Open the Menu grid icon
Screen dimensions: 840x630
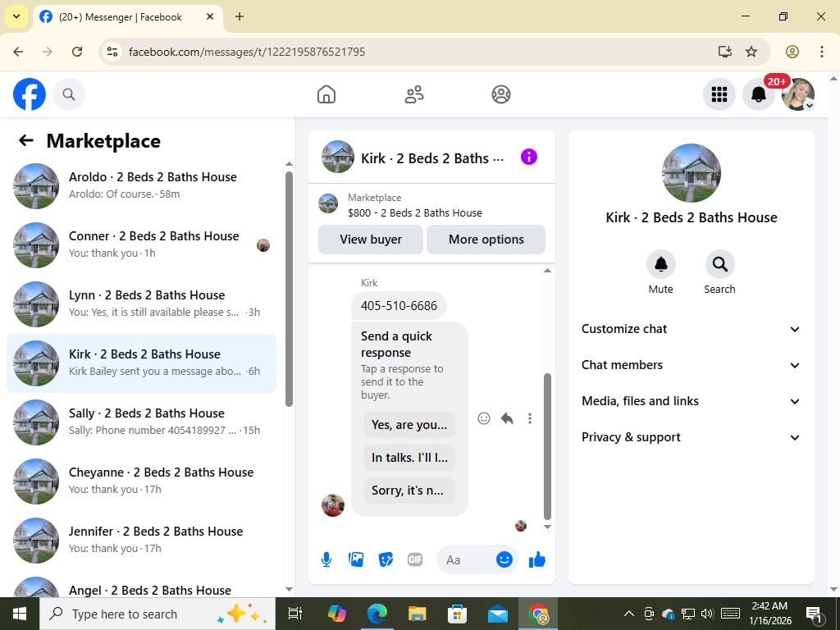(x=719, y=94)
